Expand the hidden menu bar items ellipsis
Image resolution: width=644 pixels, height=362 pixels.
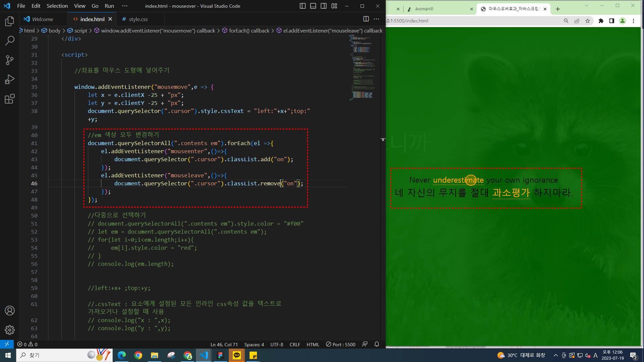click(x=125, y=6)
